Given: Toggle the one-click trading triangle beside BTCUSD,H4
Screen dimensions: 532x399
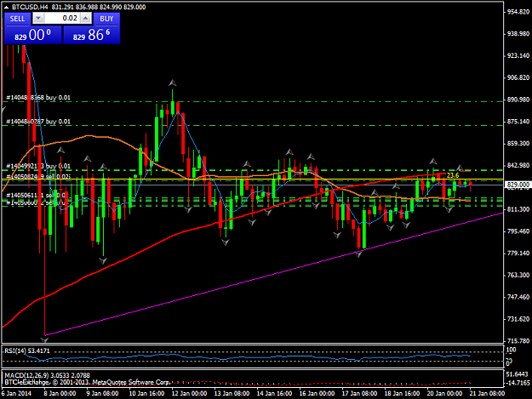Looking at the screenshot, I should (6, 7).
